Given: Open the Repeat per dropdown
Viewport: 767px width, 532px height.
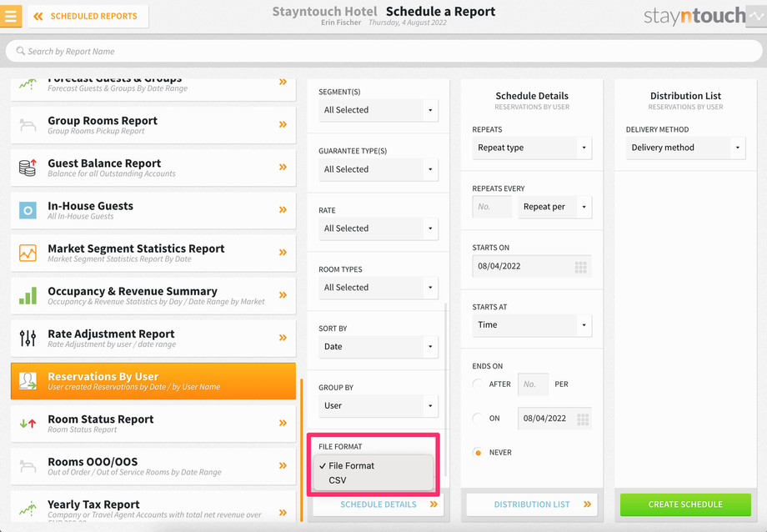Looking at the screenshot, I should (554, 207).
